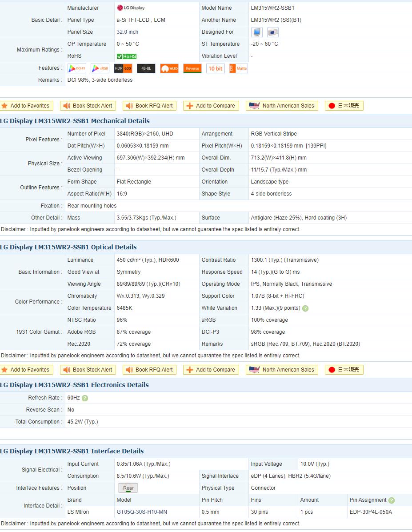Click Add to Compare below Optical Details
This screenshot has height=532, width=412.
tap(211, 370)
